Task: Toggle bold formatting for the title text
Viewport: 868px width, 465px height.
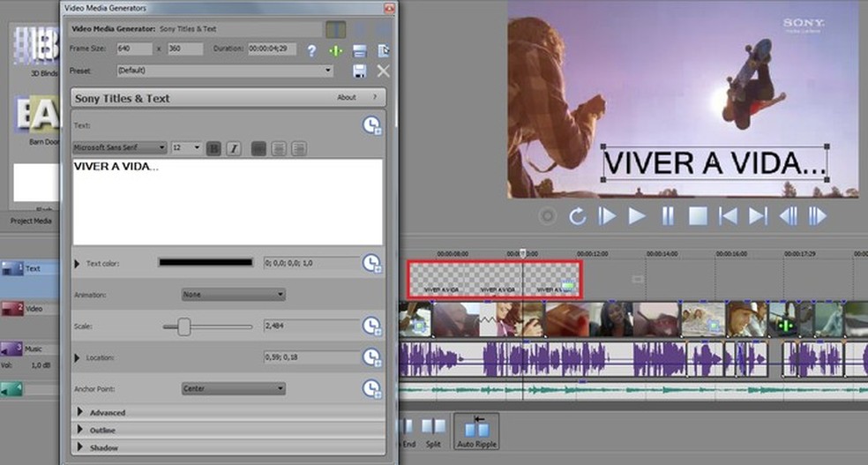Action: [213, 148]
